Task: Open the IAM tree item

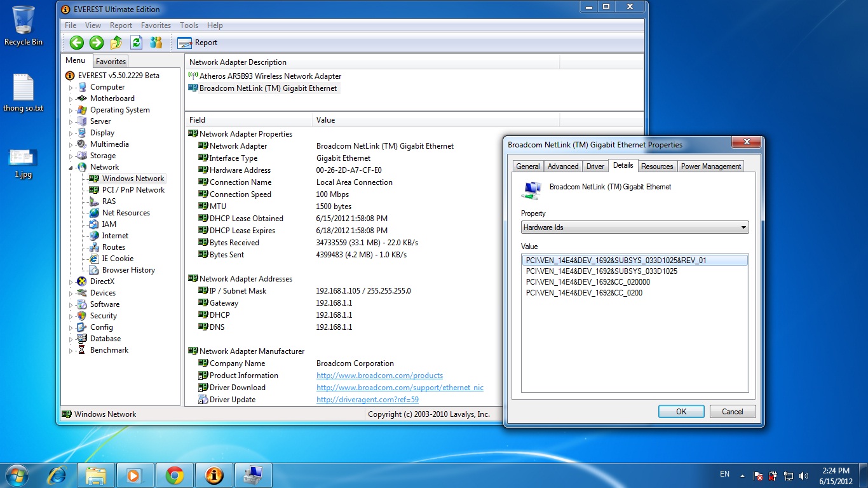Action: pos(109,224)
